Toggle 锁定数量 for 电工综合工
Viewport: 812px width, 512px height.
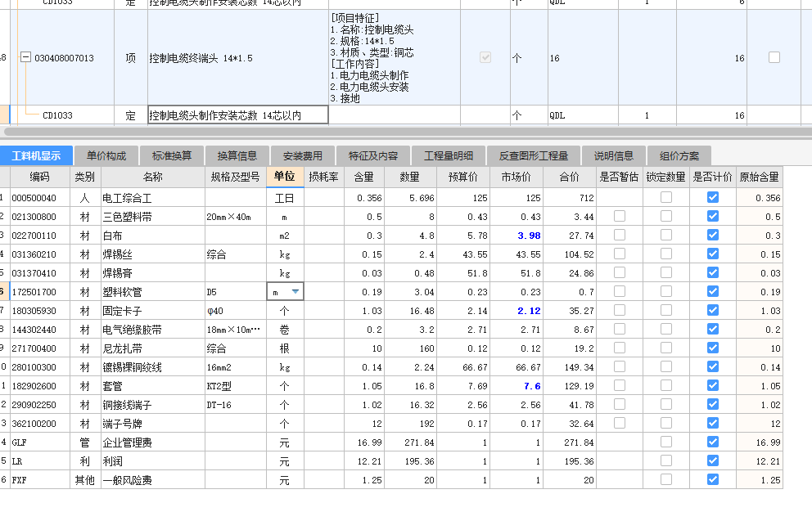pos(666,197)
